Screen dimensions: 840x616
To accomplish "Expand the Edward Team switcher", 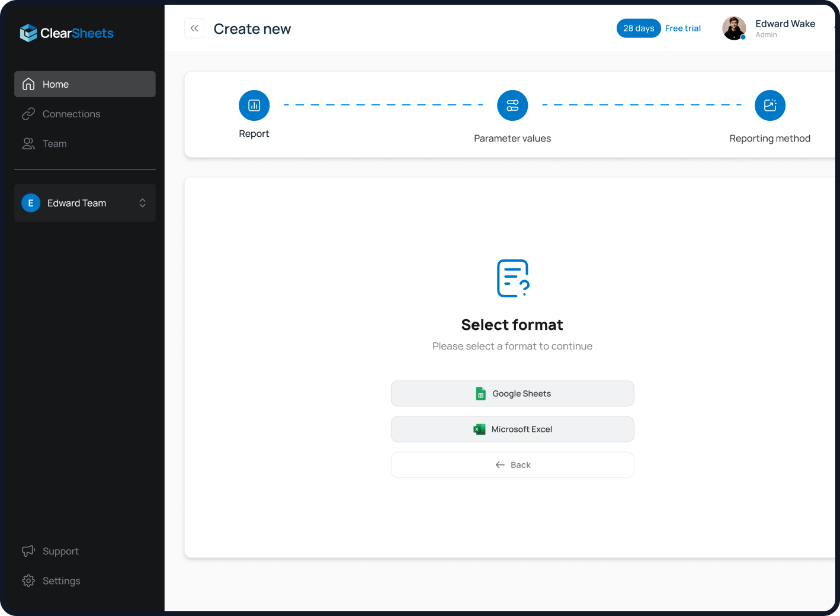I will coord(85,203).
